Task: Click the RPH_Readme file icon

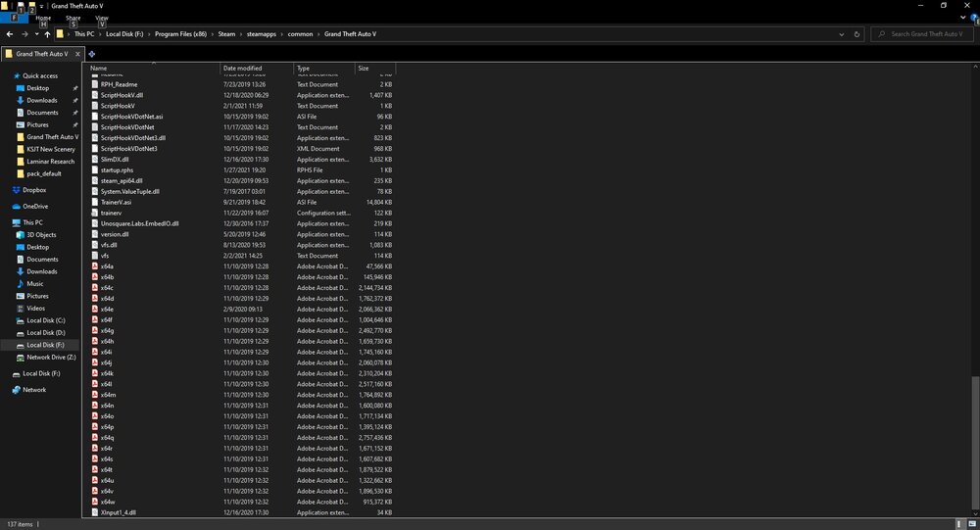Action: pyautogui.click(x=95, y=84)
